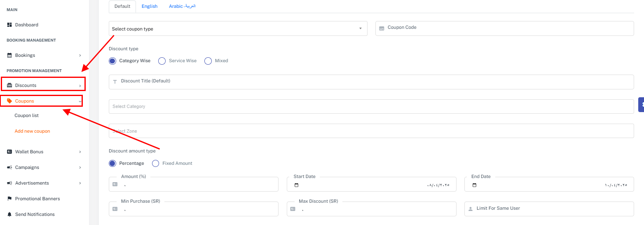Click the Discounts gift icon
The image size is (644, 225).
click(x=9, y=85)
